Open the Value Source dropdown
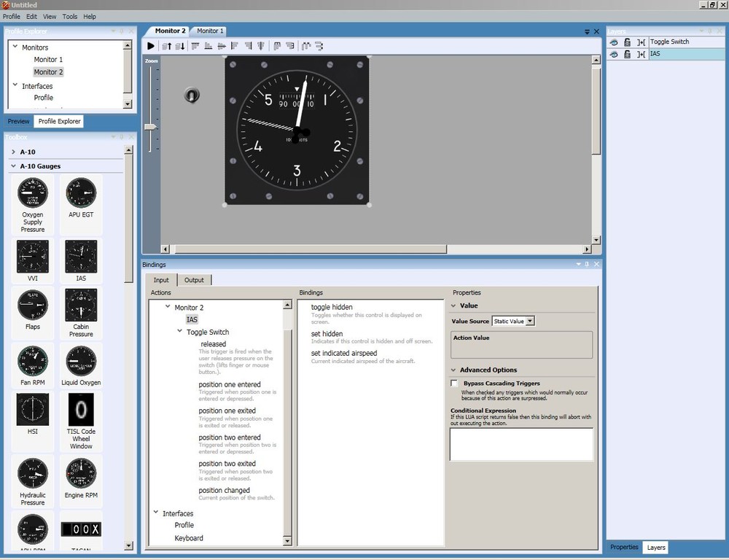The height and width of the screenshot is (560, 729). tap(530, 321)
